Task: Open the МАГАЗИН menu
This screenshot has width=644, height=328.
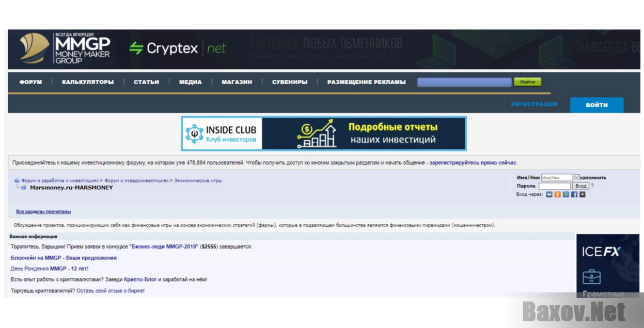Action: pyautogui.click(x=237, y=82)
